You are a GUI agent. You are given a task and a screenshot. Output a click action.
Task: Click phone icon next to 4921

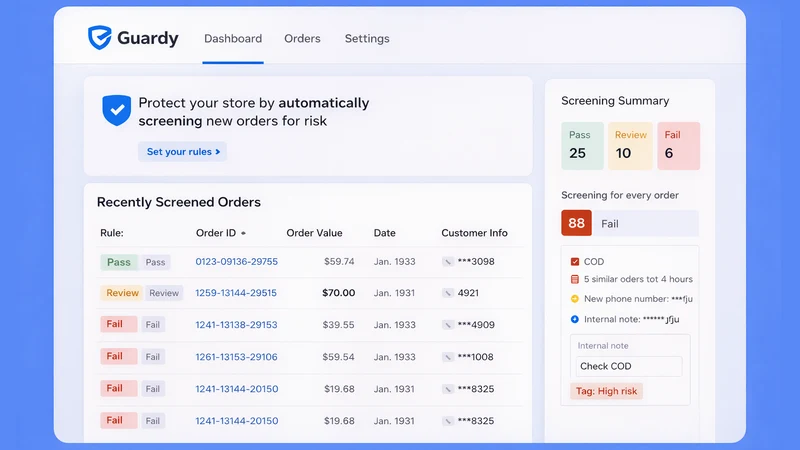coord(447,293)
